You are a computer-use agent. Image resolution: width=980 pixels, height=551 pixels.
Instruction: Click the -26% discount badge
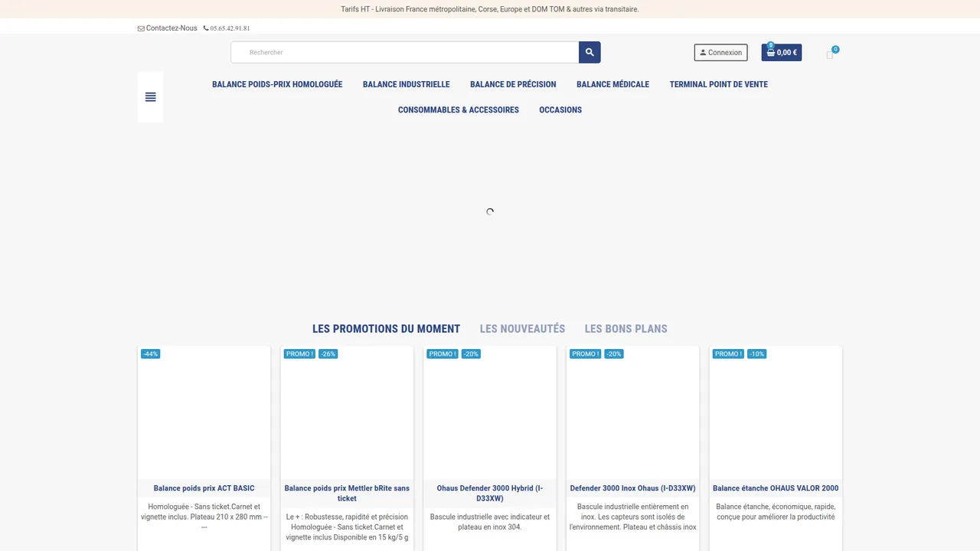pyautogui.click(x=328, y=354)
